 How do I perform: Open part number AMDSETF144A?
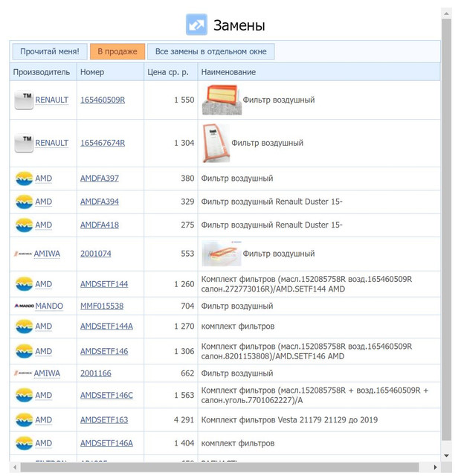tap(106, 327)
